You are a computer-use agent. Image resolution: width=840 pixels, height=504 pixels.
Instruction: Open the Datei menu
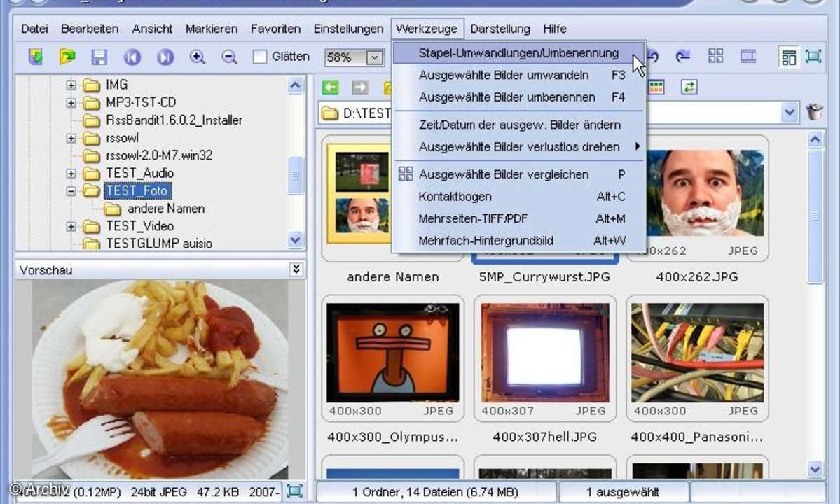point(34,29)
